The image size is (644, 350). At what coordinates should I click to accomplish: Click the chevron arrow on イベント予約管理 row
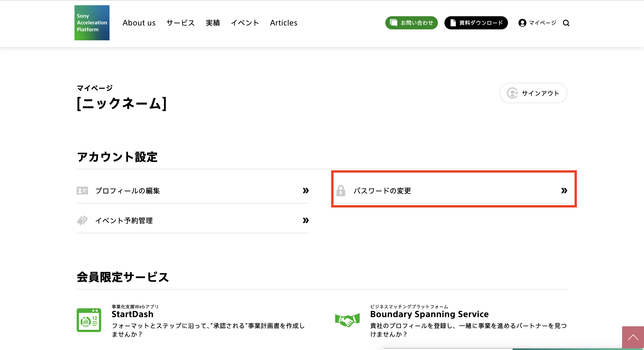[306, 220]
